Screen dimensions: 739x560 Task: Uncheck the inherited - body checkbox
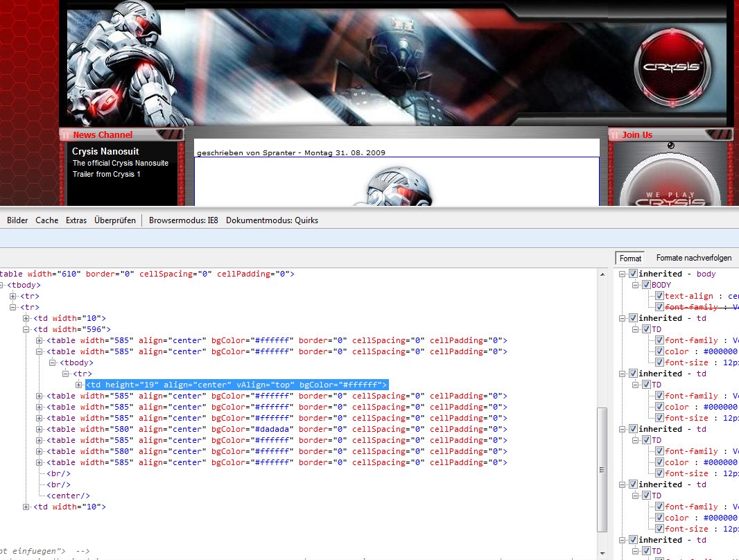click(x=634, y=274)
